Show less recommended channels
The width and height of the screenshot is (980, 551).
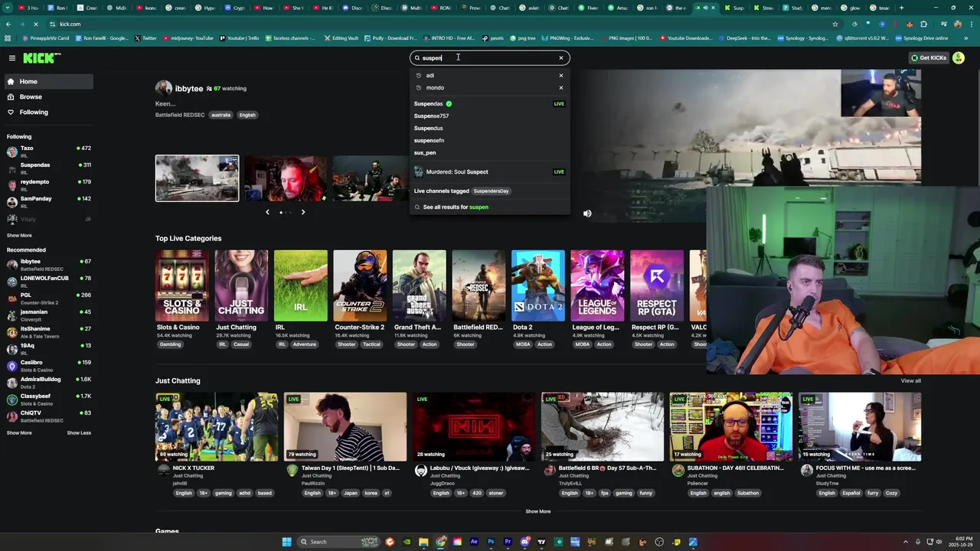coord(79,432)
